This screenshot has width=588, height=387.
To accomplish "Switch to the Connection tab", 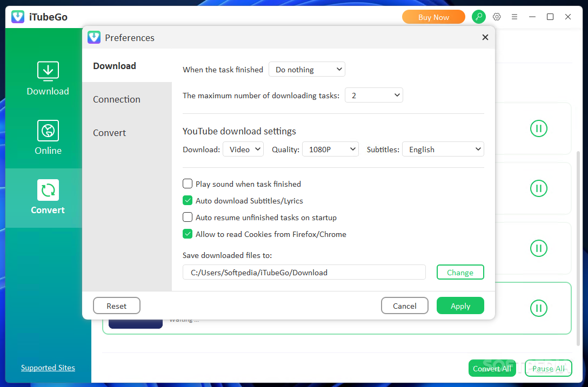I will pyautogui.click(x=116, y=99).
